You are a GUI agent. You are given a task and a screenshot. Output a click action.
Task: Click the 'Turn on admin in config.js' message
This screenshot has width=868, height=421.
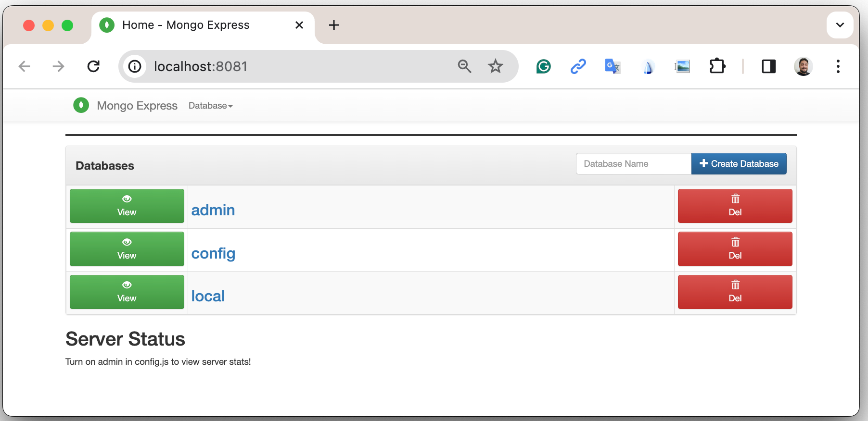(158, 362)
